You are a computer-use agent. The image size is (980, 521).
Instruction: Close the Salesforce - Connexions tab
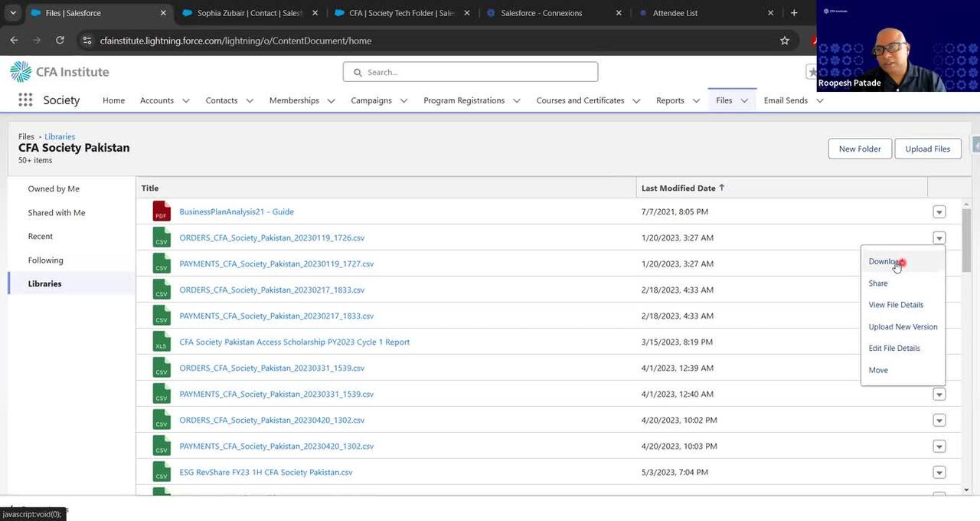click(619, 13)
